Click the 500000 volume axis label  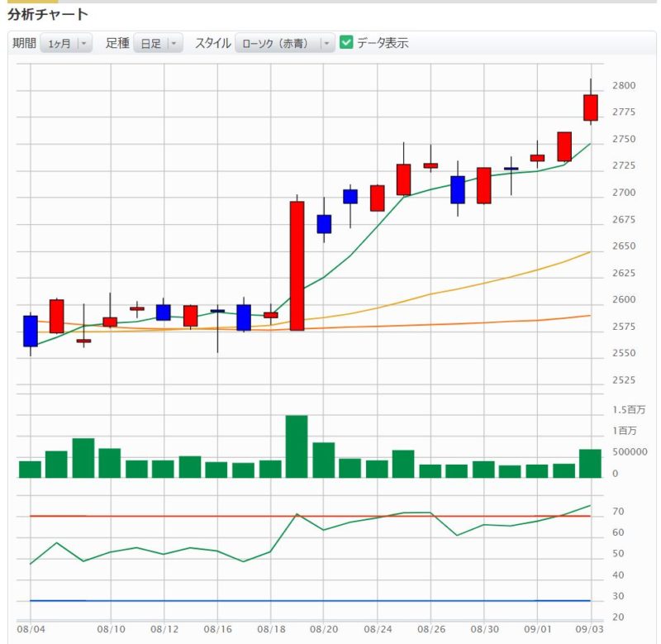[630, 452]
